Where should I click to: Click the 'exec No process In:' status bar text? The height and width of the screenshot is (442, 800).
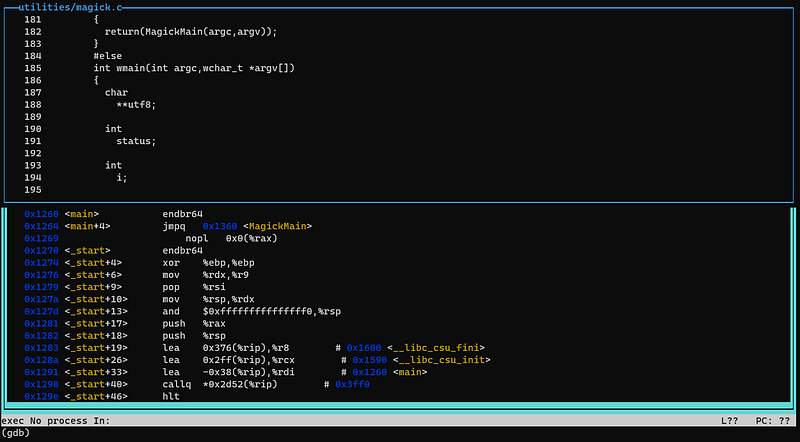click(x=56, y=421)
